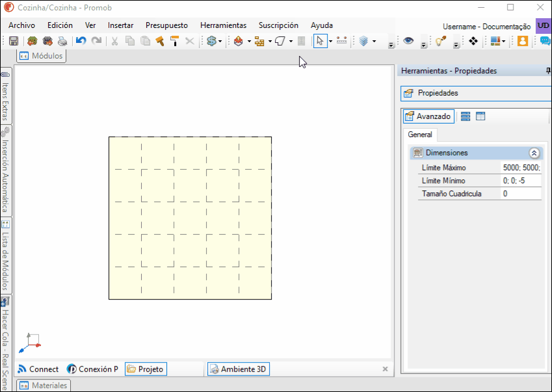Print using the printer icon
This screenshot has height=392, width=552.
tap(62, 41)
